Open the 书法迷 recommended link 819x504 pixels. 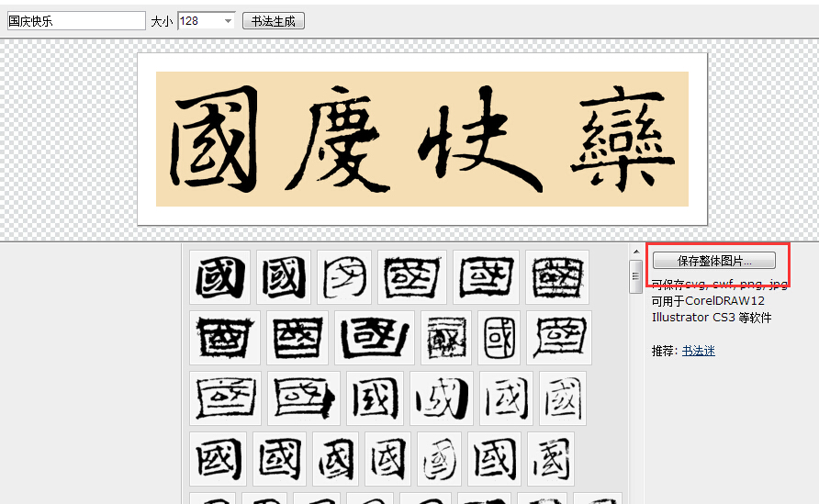698,351
